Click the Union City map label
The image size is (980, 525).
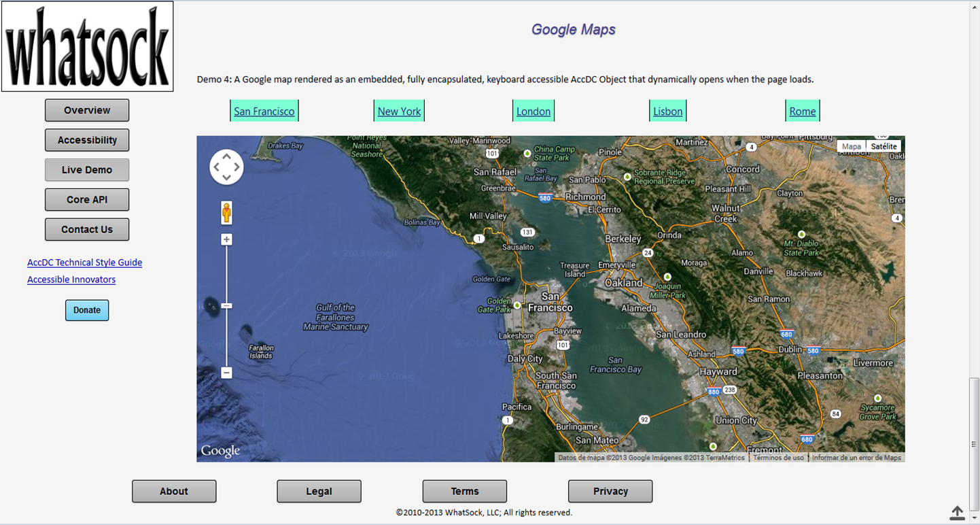tap(737, 420)
